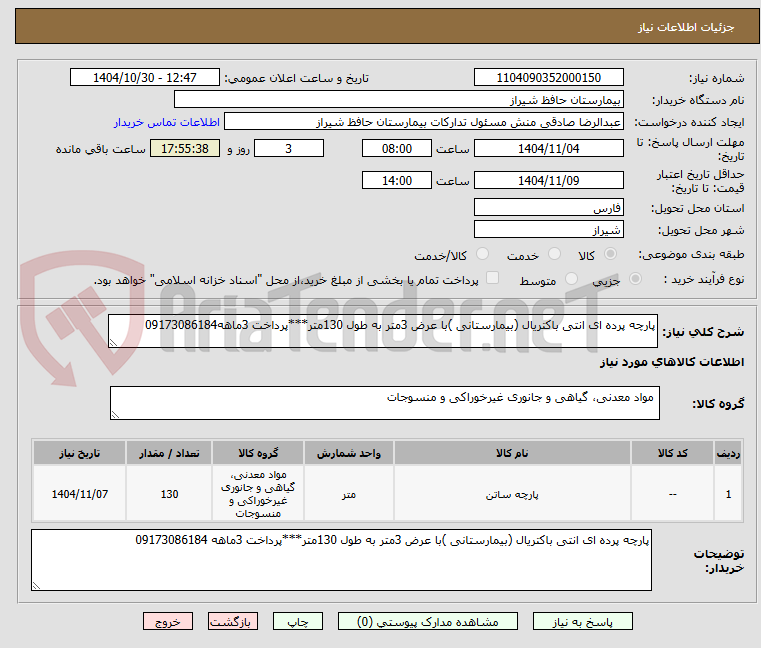
Task: Click the remaining days field 3
Action: 289,149
